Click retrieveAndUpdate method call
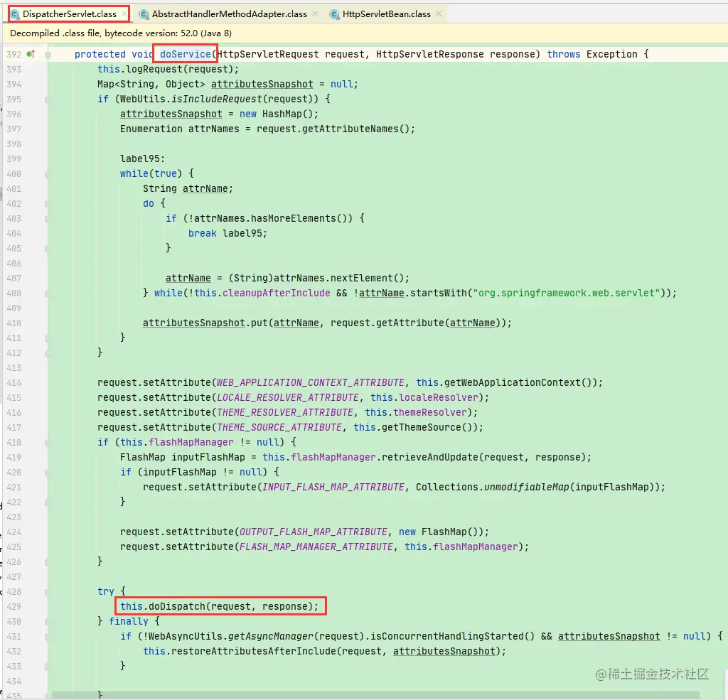 (x=430, y=457)
